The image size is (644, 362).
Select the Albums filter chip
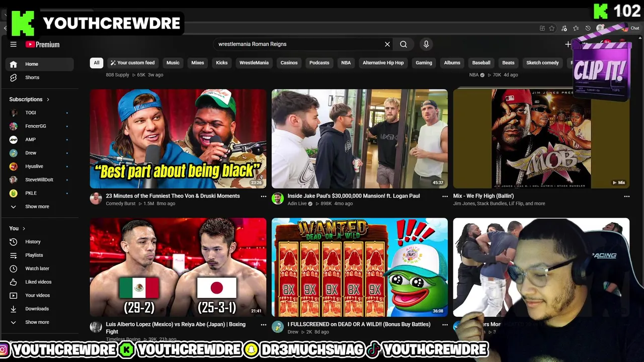(x=452, y=63)
